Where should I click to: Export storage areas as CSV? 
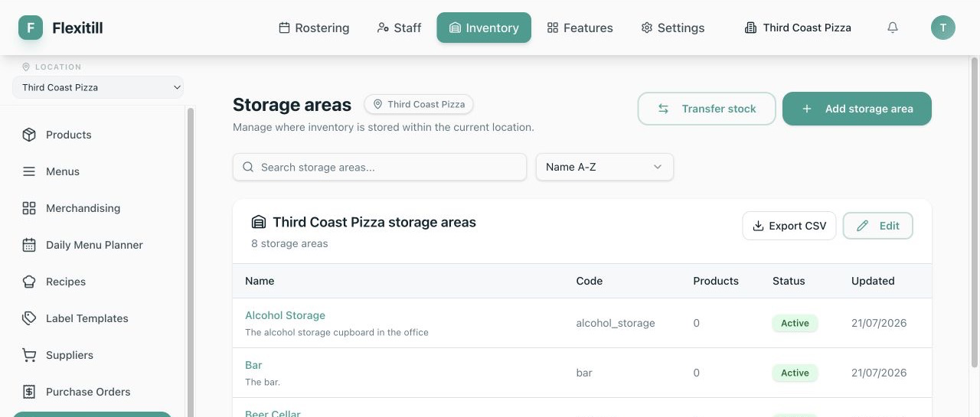[789, 226]
